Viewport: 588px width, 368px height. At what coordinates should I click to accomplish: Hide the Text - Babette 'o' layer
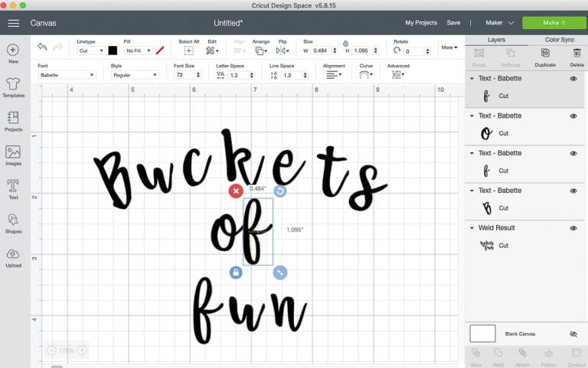tap(573, 116)
